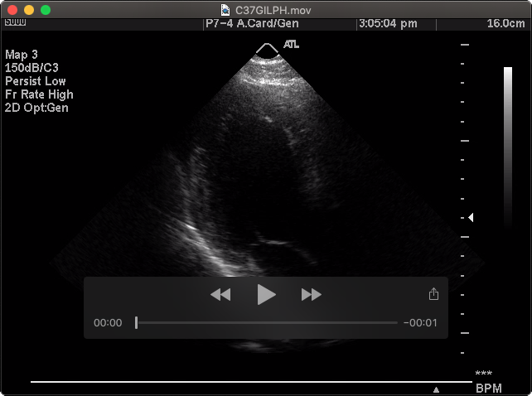The image size is (532, 396).
Task: Click the fast-forward double-arrow button
Action: click(x=311, y=294)
